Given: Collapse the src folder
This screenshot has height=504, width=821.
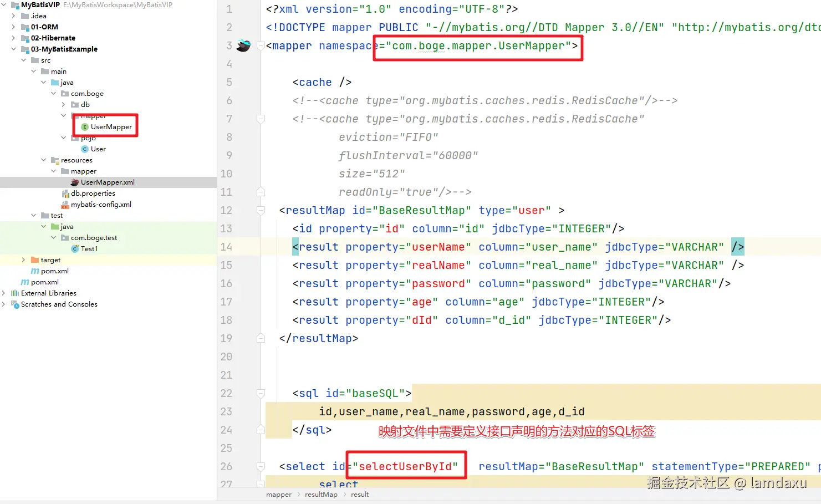Looking at the screenshot, I should (24, 60).
